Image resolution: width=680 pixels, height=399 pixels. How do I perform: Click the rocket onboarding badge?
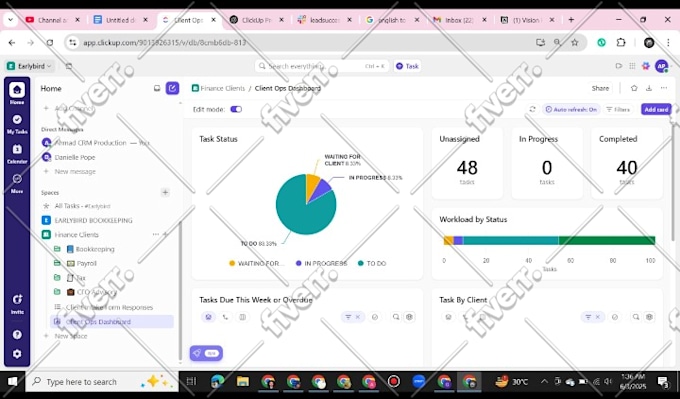coord(206,353)
